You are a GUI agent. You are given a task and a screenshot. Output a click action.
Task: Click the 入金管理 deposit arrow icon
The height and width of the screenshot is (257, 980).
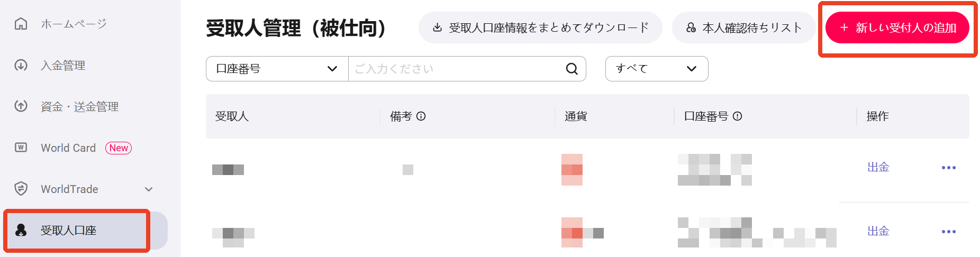[x=21, y=65]
